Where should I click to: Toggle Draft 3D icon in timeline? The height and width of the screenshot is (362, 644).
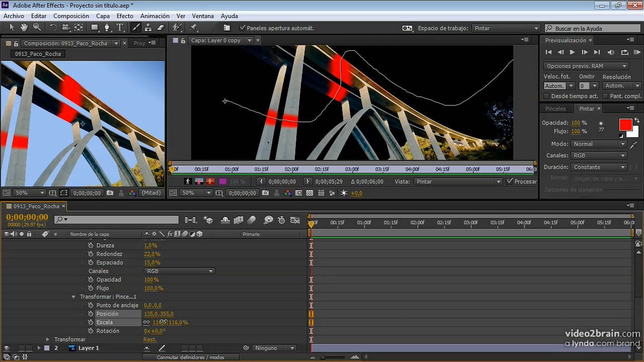click(x=208, y=220)
